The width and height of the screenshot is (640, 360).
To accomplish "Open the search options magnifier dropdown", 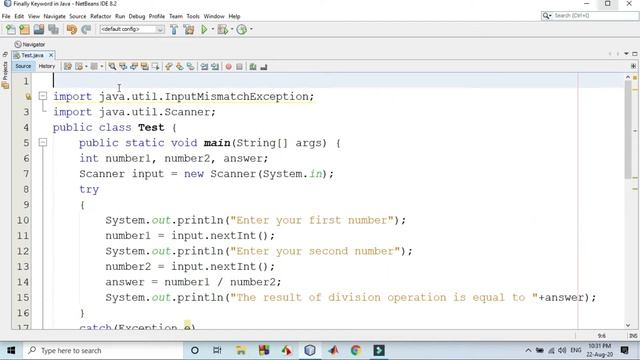I will 547,16.
